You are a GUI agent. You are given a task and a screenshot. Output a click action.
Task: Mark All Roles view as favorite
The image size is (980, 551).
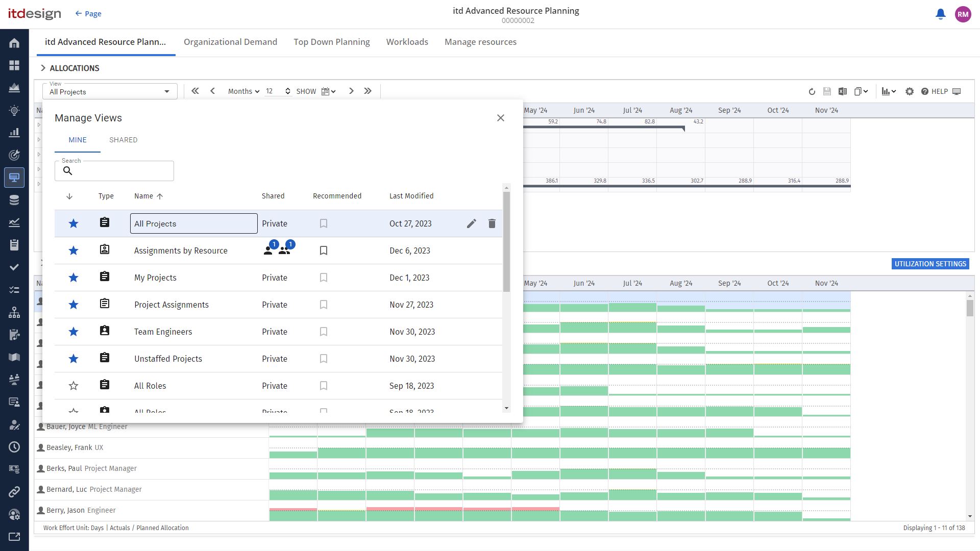click(x=73, y=386)
